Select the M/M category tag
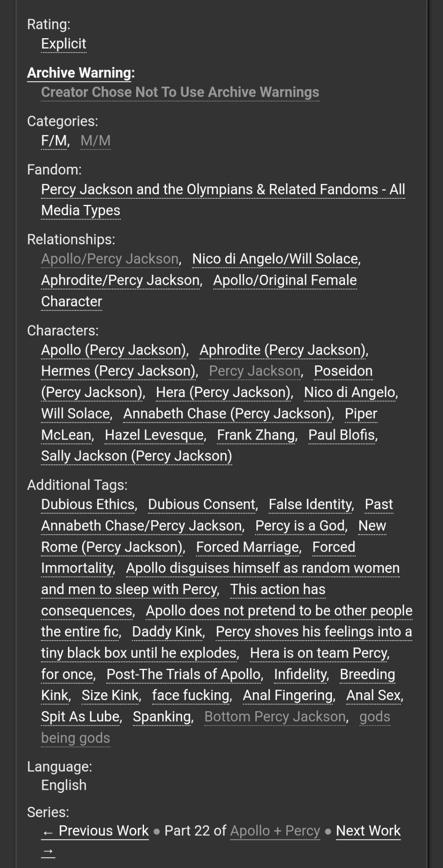443x868 pixels. click(x=95, y=141)
